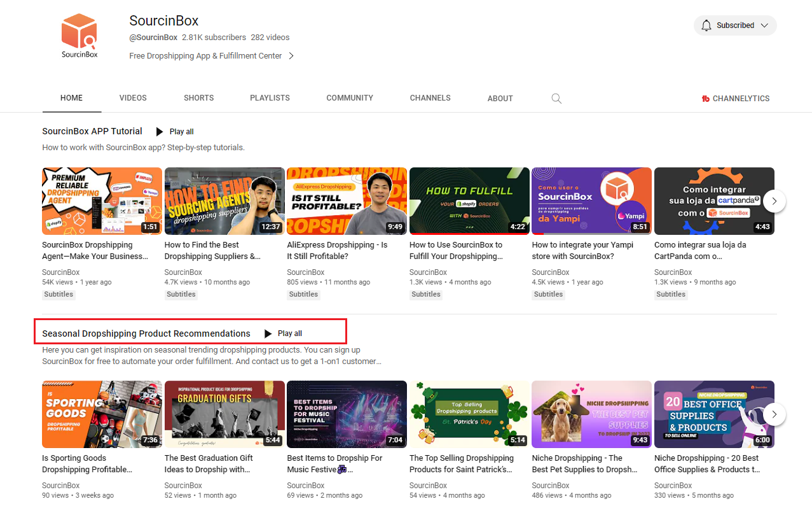
Task: Click the channel search magnifier icon
Action: pos(556,99)
